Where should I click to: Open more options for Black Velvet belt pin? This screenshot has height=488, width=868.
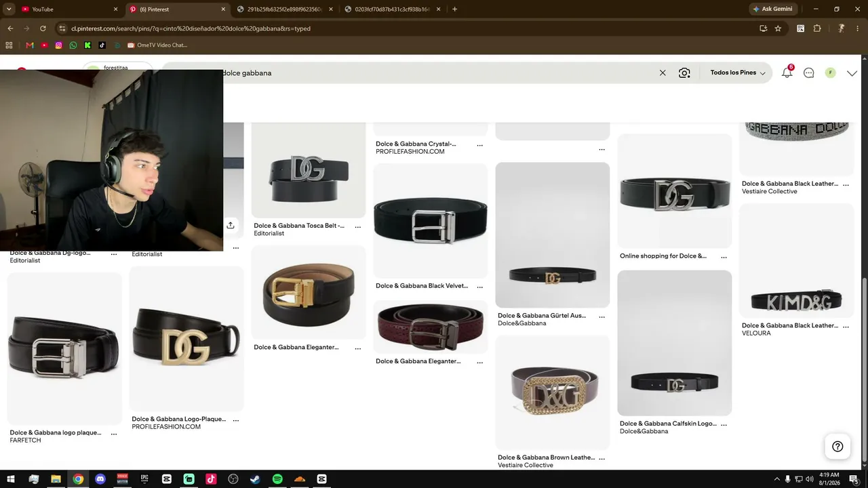point(480,287)
